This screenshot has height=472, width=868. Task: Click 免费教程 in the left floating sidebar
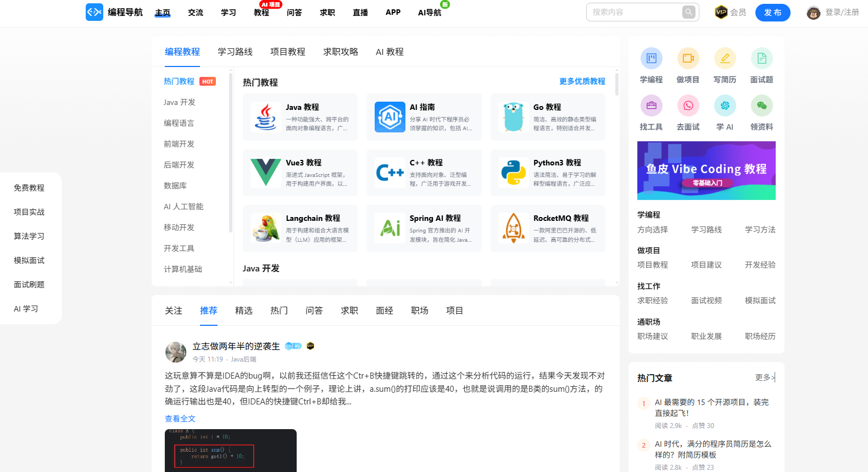tap(29, 188)
